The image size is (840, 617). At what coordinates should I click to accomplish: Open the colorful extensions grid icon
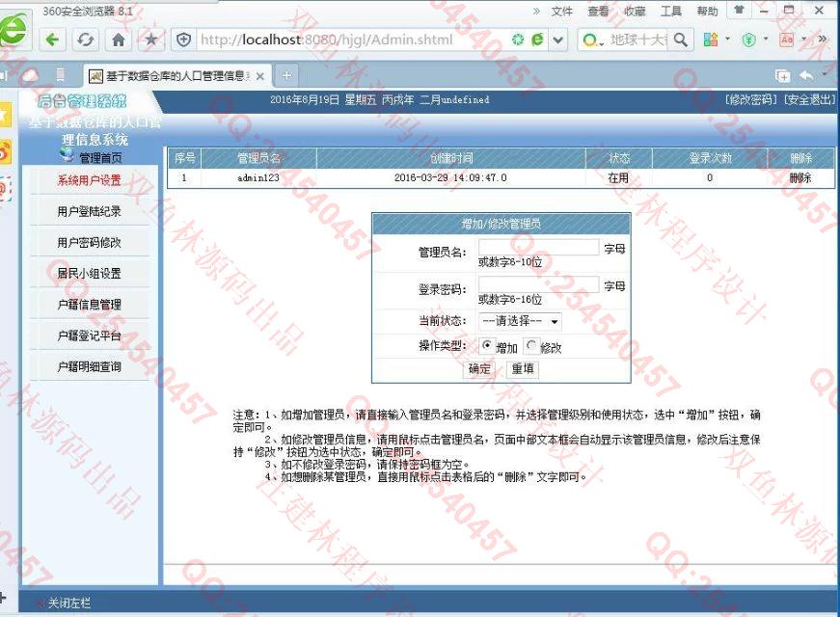711,40
